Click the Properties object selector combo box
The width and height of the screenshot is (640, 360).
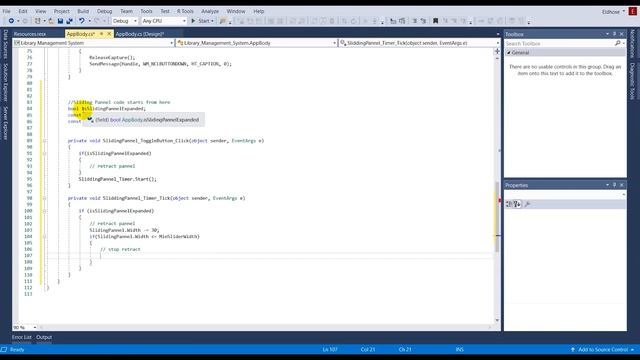click(x=565, y=195)
